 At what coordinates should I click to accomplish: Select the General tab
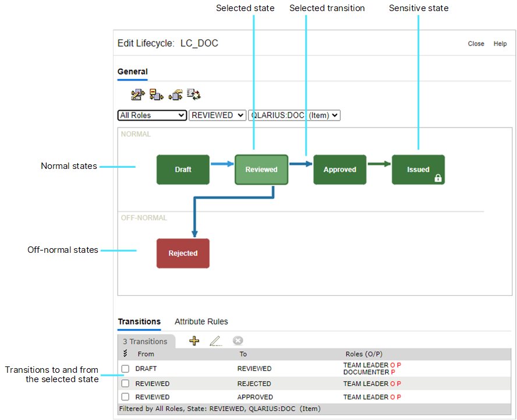point(132,72)
